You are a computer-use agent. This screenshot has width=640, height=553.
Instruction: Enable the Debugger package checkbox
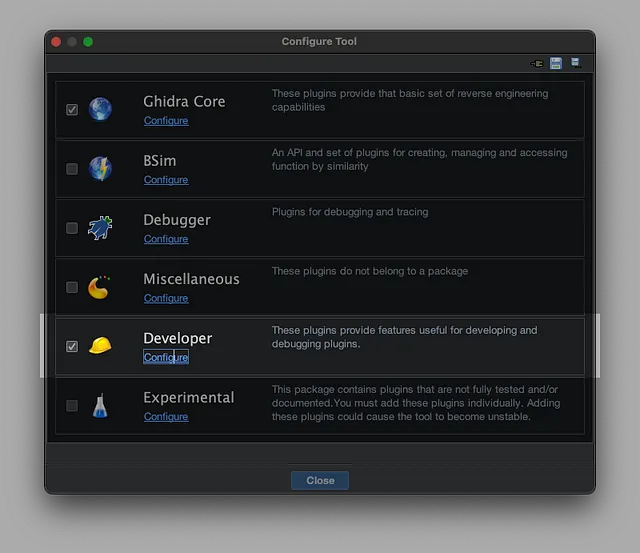72,228
